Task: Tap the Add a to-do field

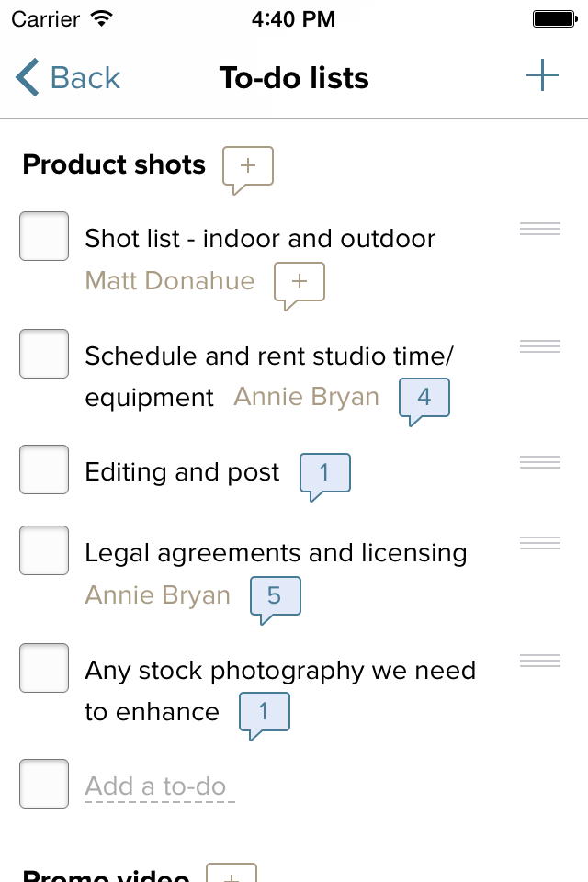Action: click(x=155, y=786)
